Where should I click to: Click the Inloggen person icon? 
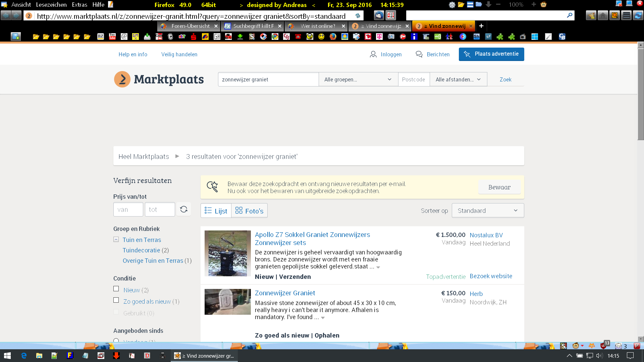[373, 54]
